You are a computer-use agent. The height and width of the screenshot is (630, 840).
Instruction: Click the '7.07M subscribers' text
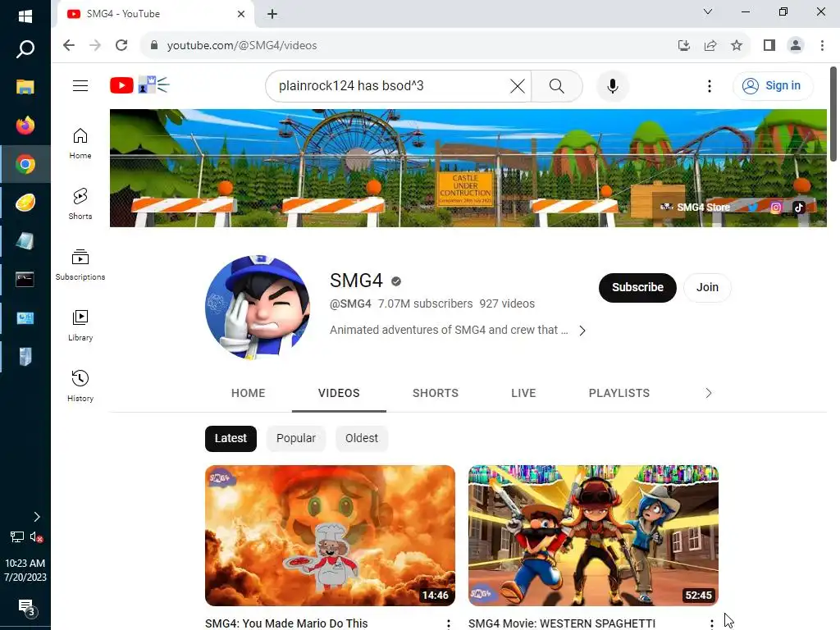coord(426,304)
